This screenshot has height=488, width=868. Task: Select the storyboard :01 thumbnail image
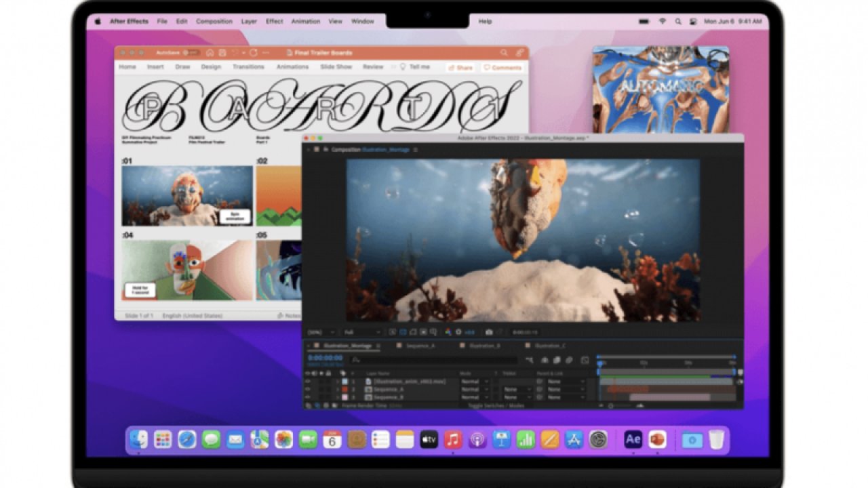click(186, 195)
